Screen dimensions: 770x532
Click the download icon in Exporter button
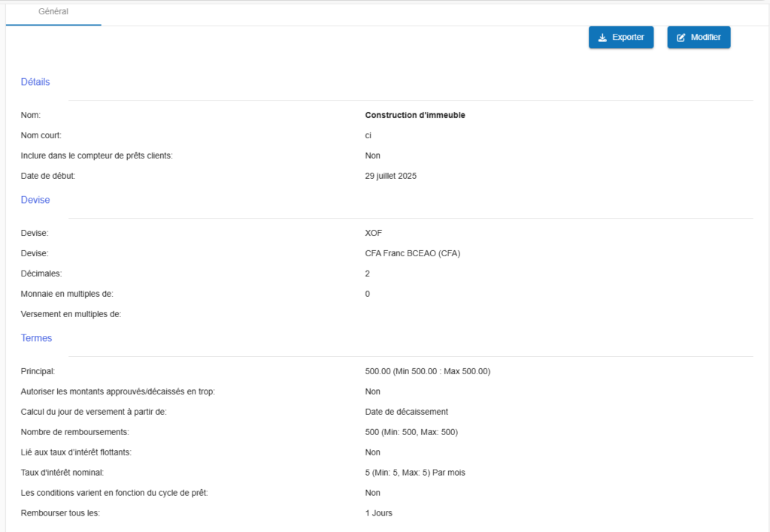(x=602, y=38)
